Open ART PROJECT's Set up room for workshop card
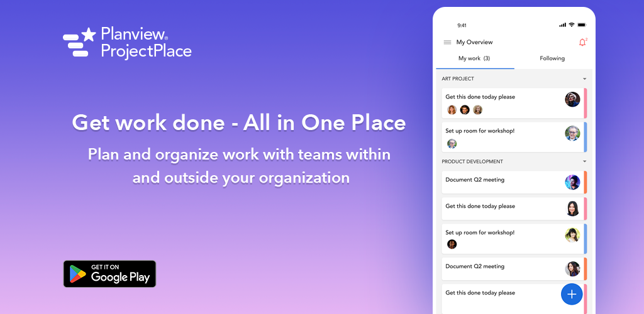Image resolution: width=644 pixels, height=314 pixels. (x=514, y=137)
